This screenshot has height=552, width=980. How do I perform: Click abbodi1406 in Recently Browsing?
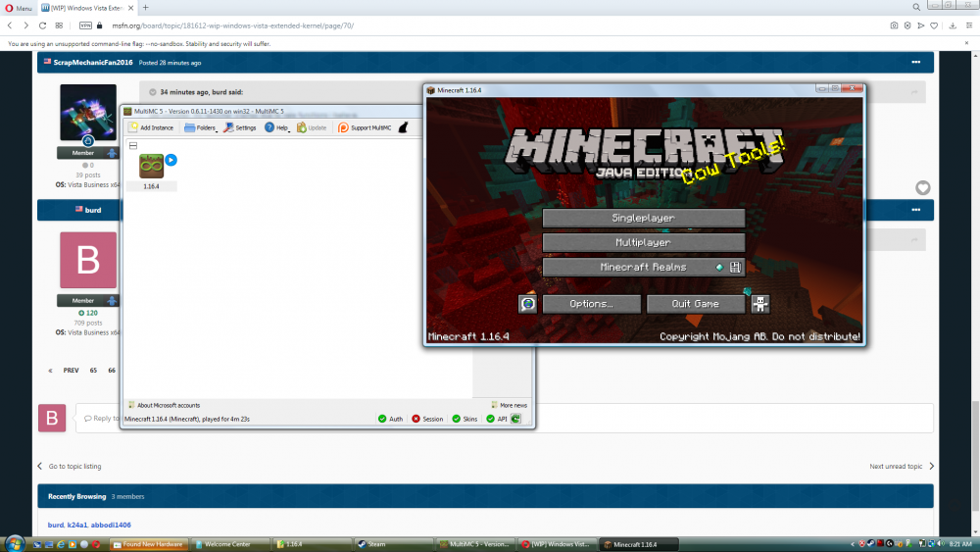[x=111, y=526]
